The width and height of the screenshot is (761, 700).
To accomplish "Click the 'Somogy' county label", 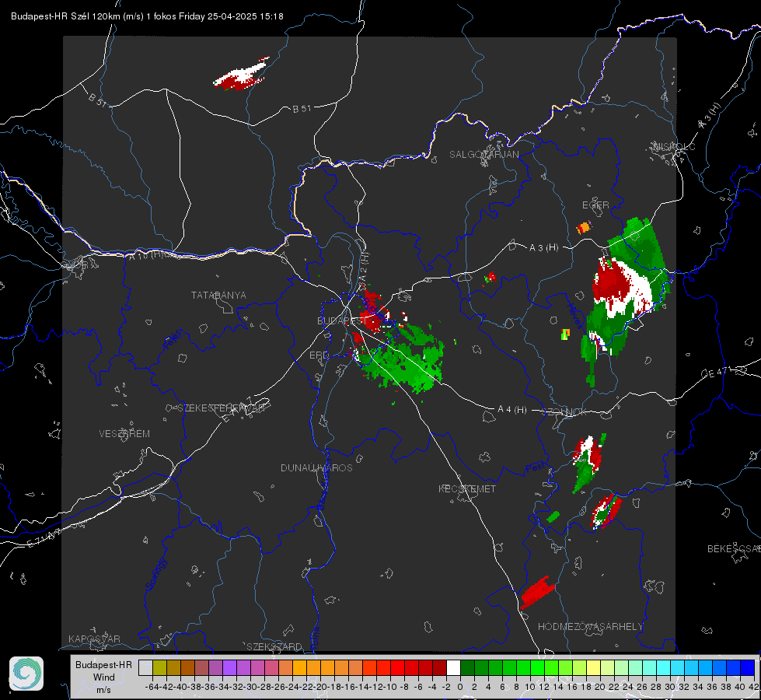I will (x=157, y=574).
